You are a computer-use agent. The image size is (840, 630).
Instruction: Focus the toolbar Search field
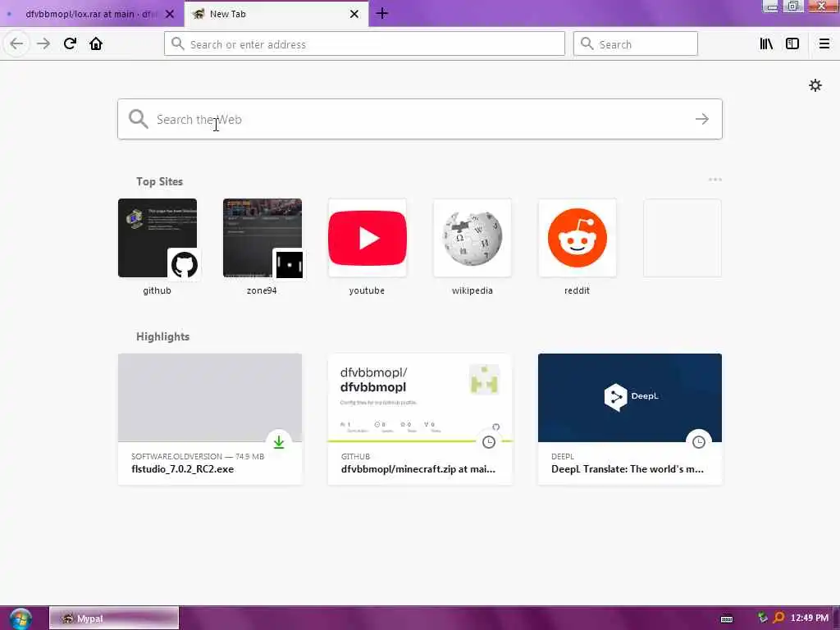click(x=636, y=44)
